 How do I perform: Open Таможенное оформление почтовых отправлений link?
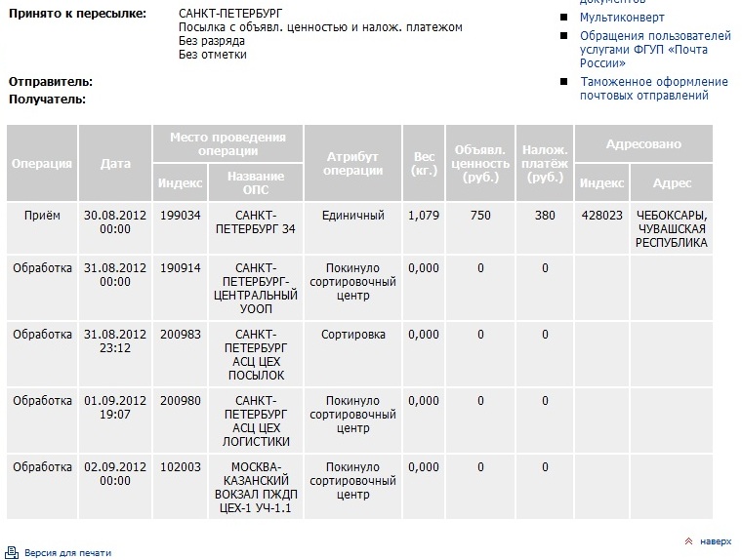tap(654, 89)
